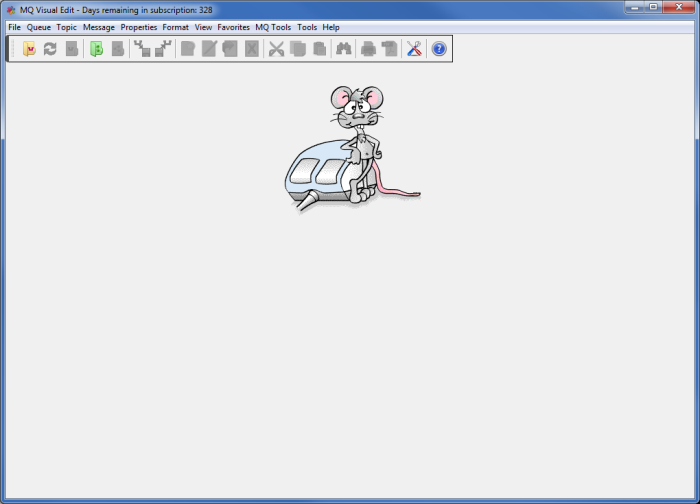Open the Help menu

click(331, 27)
